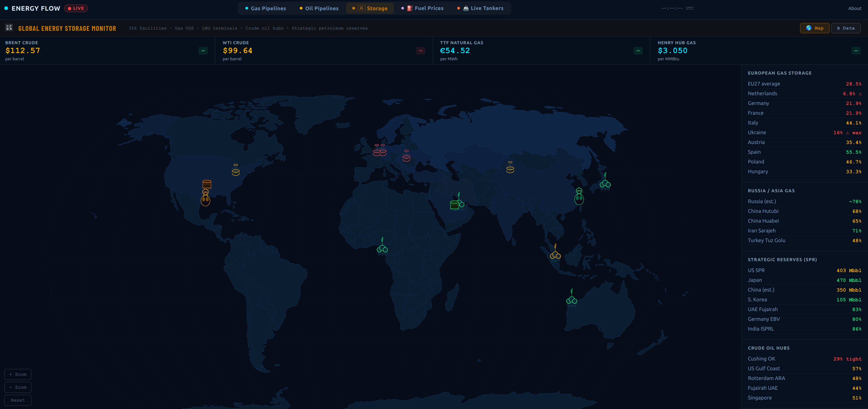Screen dimensions: 868x409
Task: Click the US SPR hexagon marker
Action: coord(205,192)
